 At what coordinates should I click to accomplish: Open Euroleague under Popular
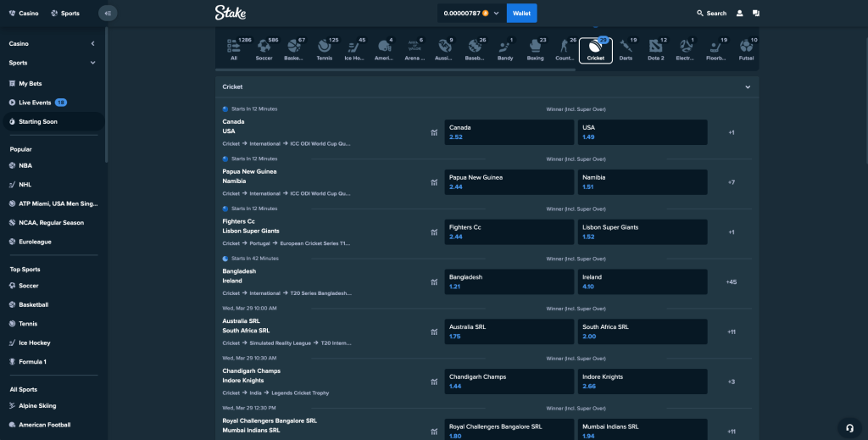[x=30, y=242]
